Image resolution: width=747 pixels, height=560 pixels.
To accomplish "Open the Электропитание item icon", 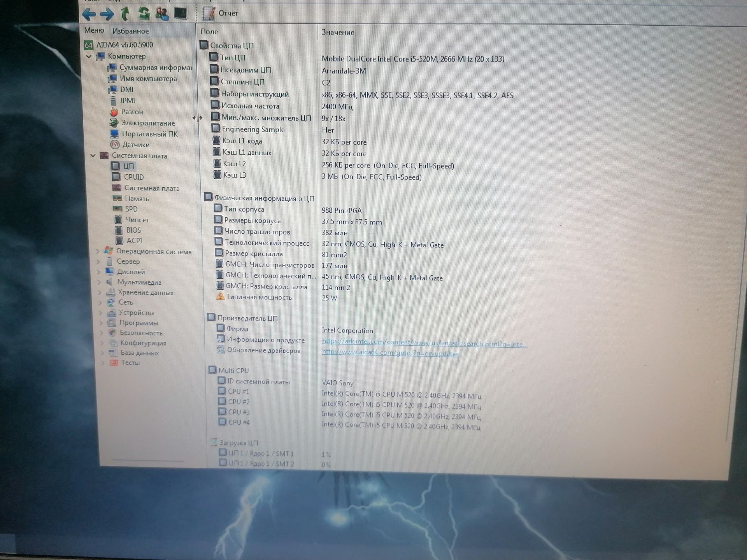I will click(114, 123).
